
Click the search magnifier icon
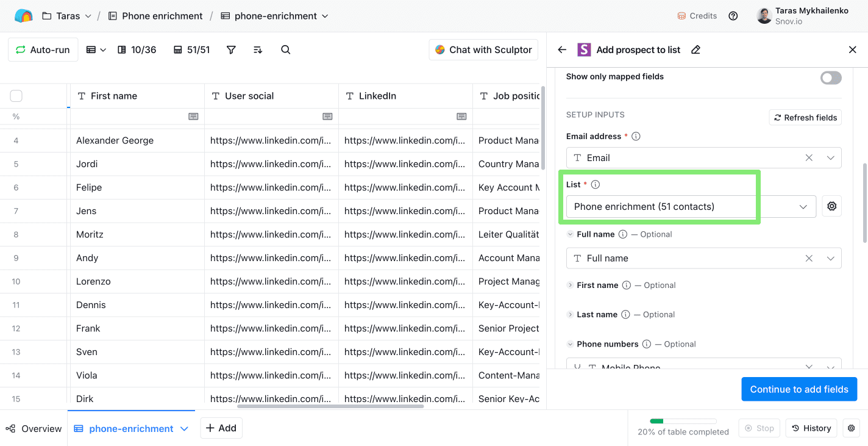click(x=285, y=50)
